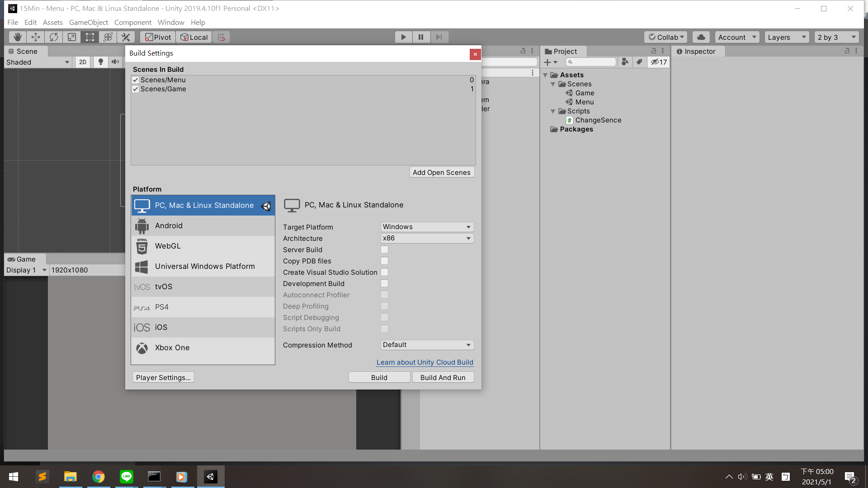Screen dimensions: 868x488
Task: Enable Copy PDB files checkbox
Action: [x=384, y=261]
